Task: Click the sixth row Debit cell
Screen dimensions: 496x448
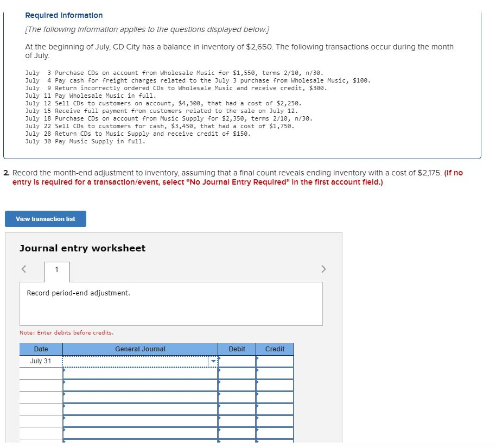Action: 237,421
